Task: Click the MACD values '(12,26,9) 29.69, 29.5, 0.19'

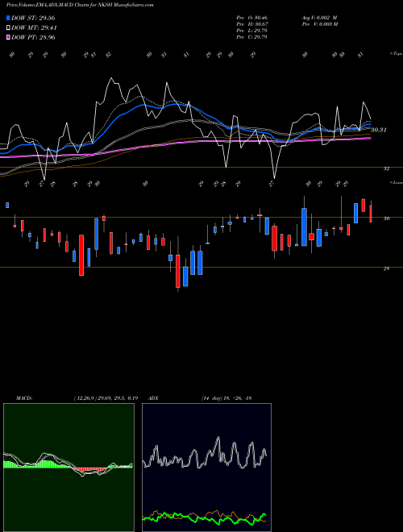Action: pyautogui.click(x=106, y=398)
